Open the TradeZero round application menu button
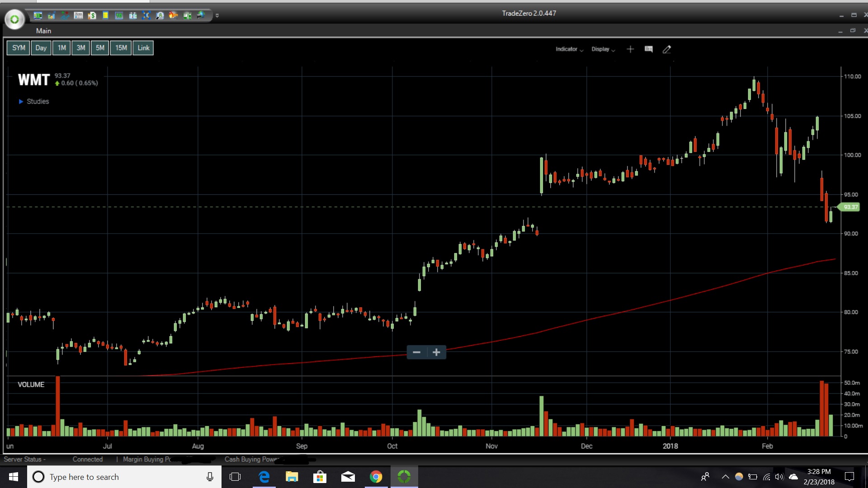Viewport: 868px width, 488px height. point(14,19)
